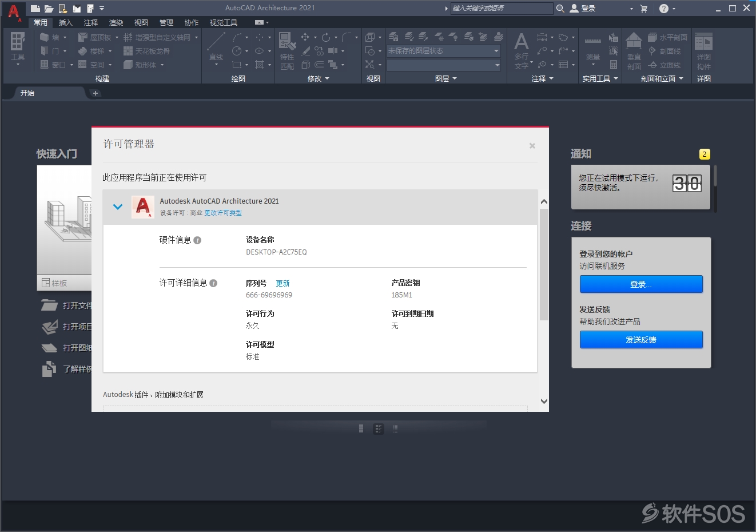Image resolution: width=756 pixels, height=532 pixels.
Task: Click the 发送反馈 button
Action: (641, 340)
